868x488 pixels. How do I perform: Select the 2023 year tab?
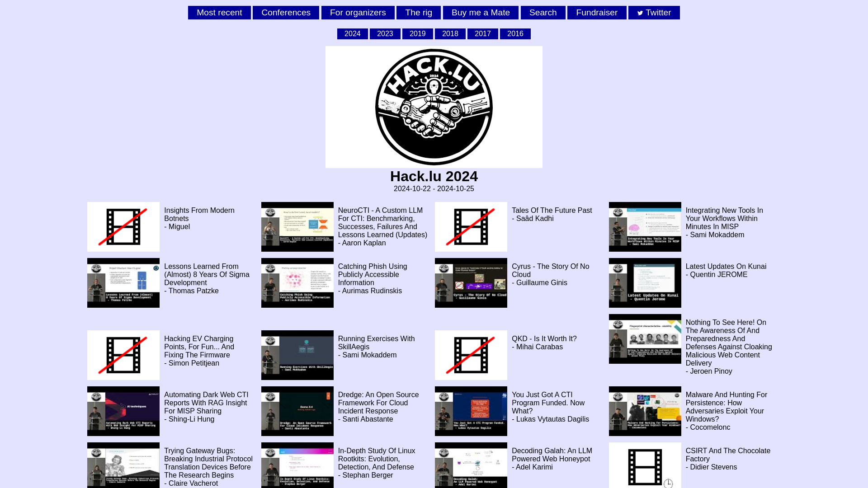385,33
